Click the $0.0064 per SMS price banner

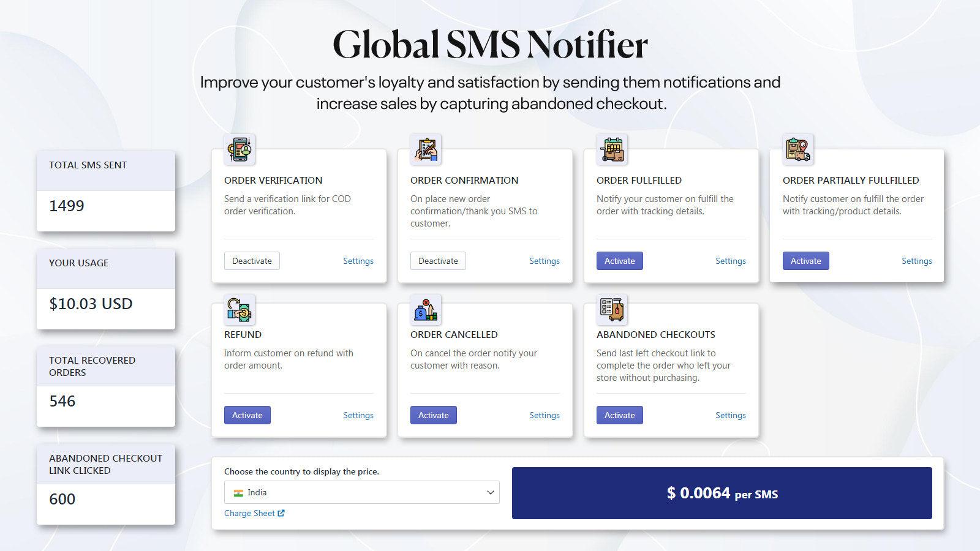pyautogui.click(x=722, y=493)
